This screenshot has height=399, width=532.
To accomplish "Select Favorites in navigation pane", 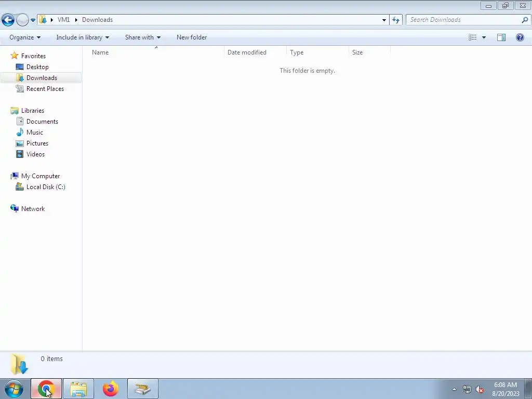I will point(33,56).
